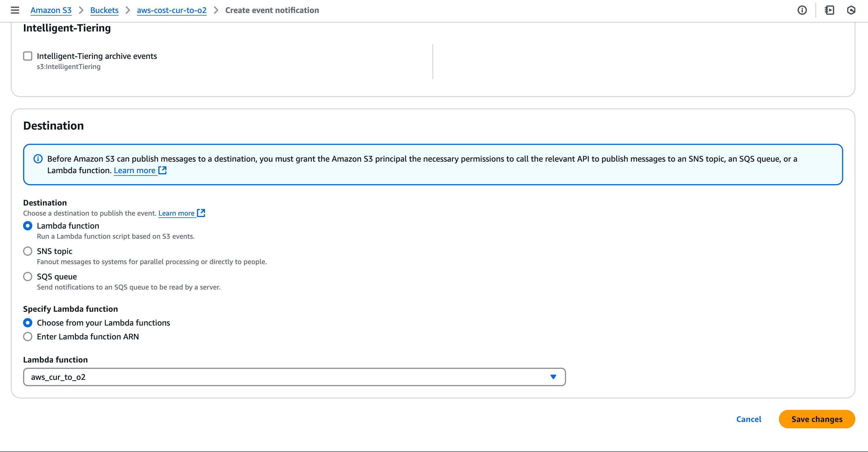
Task: Click Save changes button
Action: (816, 419)
